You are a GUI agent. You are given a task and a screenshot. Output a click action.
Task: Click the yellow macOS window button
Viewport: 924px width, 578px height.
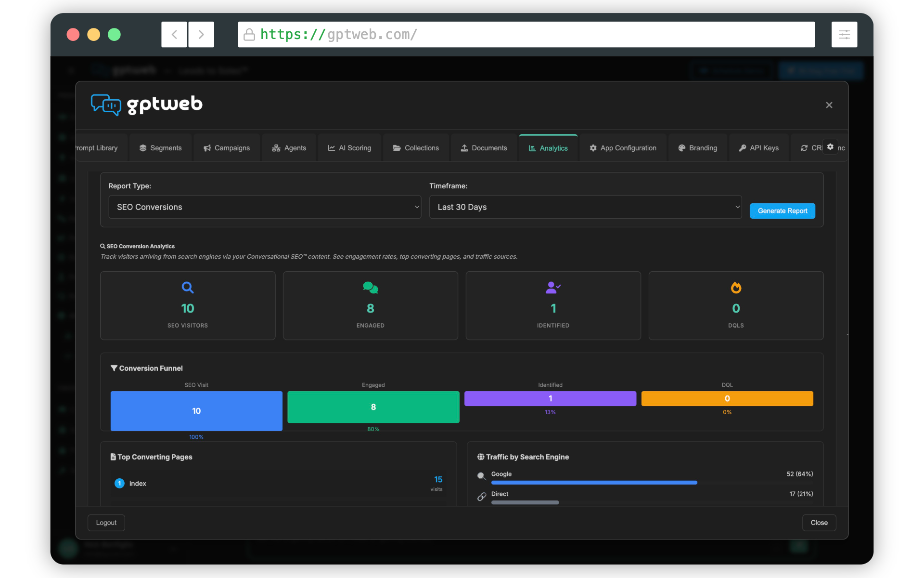[93, 34]
